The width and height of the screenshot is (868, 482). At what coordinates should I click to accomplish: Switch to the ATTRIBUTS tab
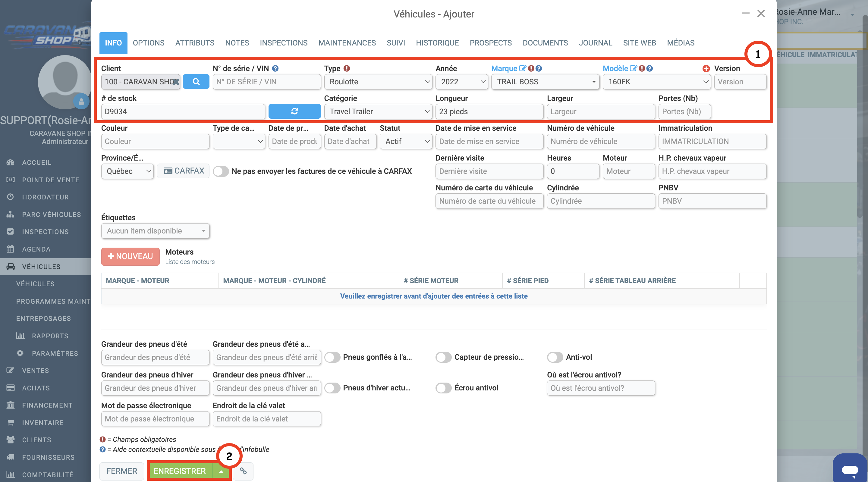click(x=195, y=43)
